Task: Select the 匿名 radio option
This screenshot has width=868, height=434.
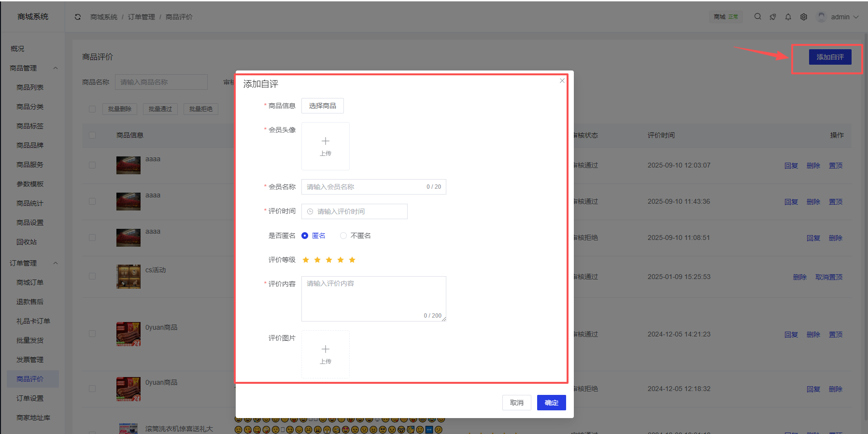Action: click(x=305, y=236)
